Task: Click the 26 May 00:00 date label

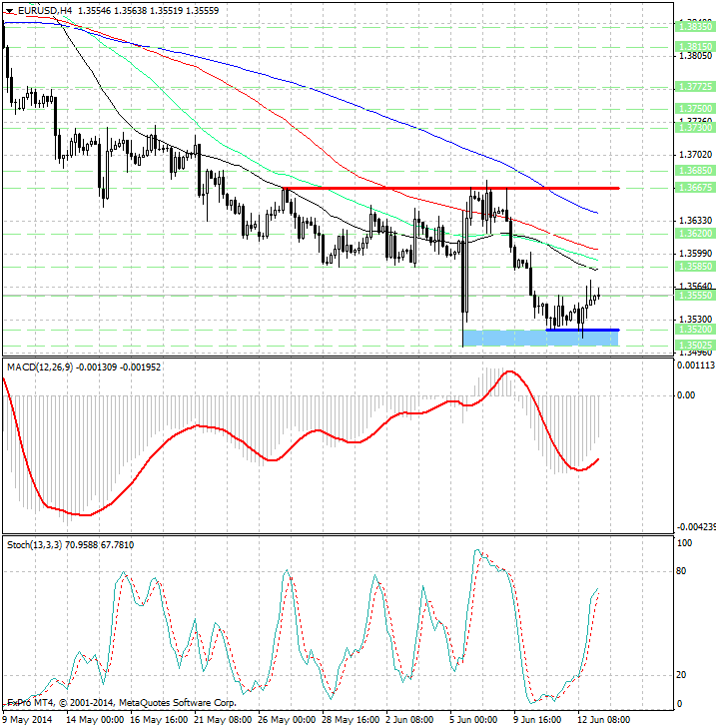Action: click(287, 720)
